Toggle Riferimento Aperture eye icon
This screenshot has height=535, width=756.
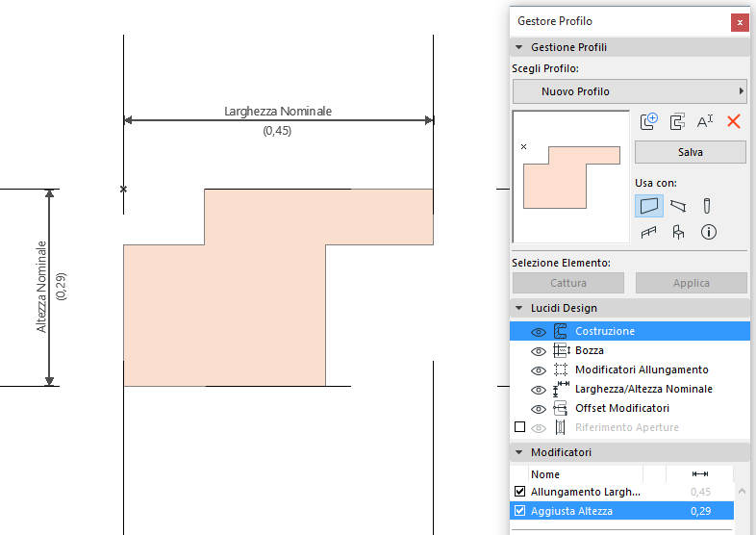tap(538, 428)
